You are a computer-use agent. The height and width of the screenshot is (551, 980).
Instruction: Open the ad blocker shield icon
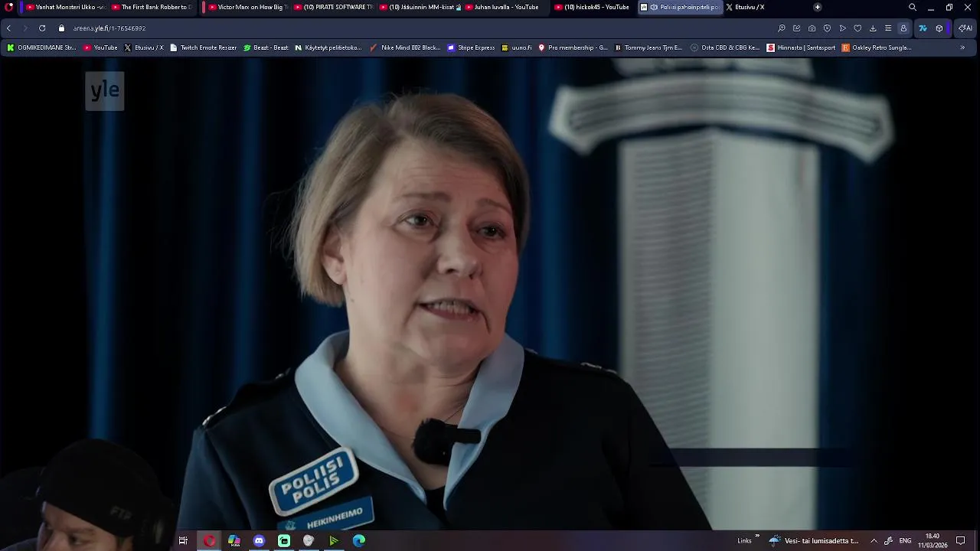click(x=827, y=28)
